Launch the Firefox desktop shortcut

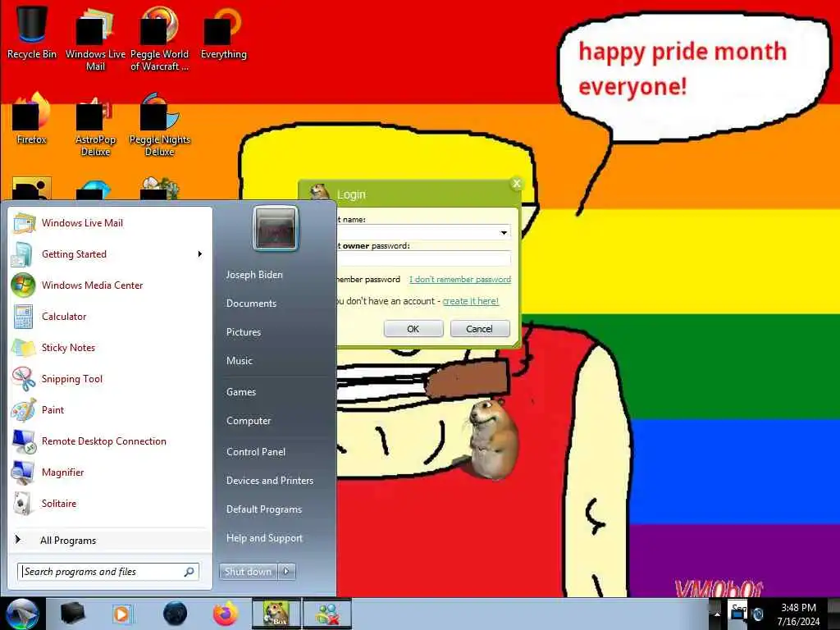pyautogui.click(x=32, y=119)
